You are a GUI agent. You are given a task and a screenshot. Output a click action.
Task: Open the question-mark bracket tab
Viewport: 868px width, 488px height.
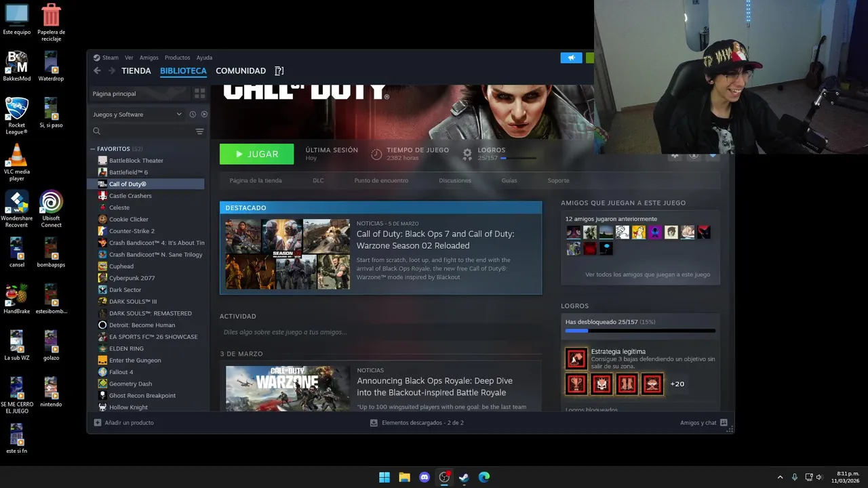tap(279, 70)
